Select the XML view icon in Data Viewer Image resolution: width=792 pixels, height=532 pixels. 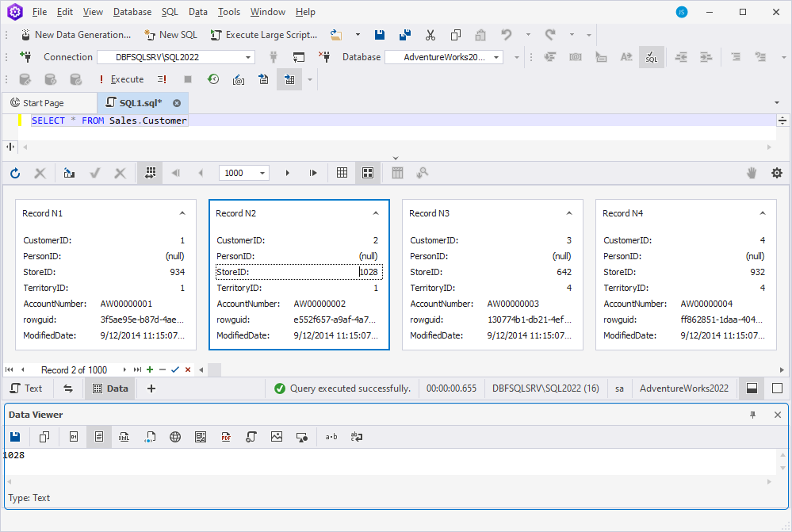coord(124,437)
